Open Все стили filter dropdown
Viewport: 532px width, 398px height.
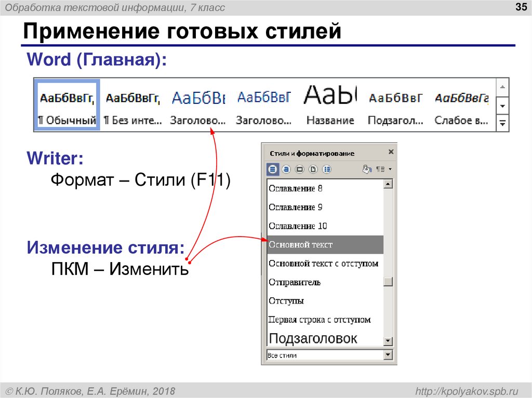(388, 355)
